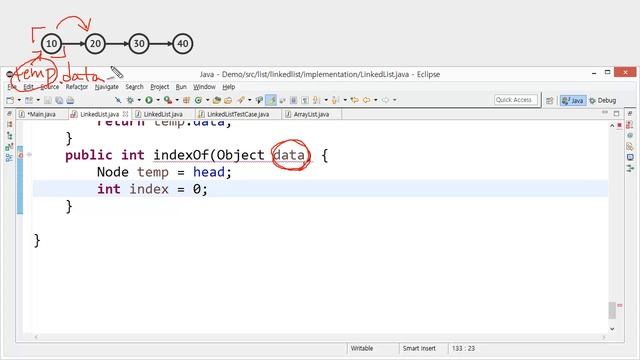Screen dimensions: 640x360
Task: Click the Open Perspective icon
Action: tap(549, 100)
